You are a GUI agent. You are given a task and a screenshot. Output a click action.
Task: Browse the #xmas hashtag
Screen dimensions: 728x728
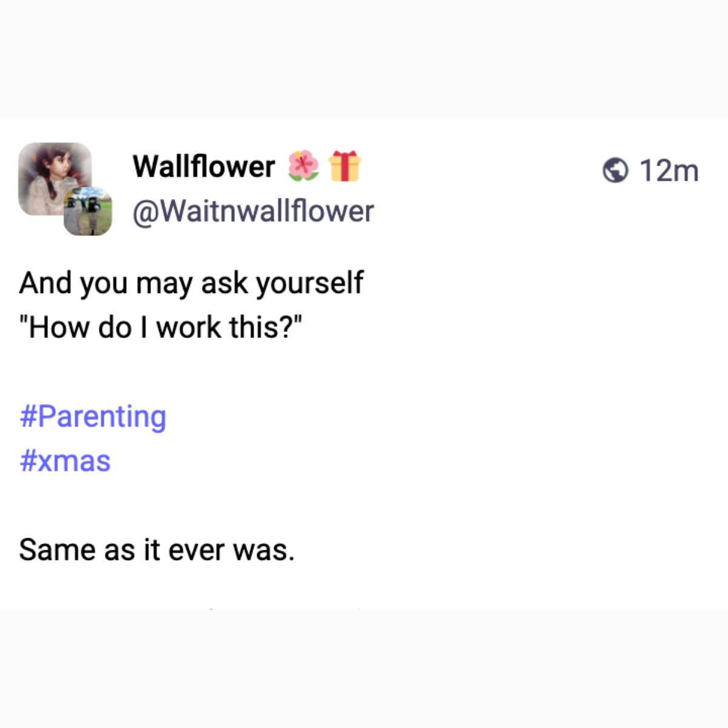(x=65, y=460)
